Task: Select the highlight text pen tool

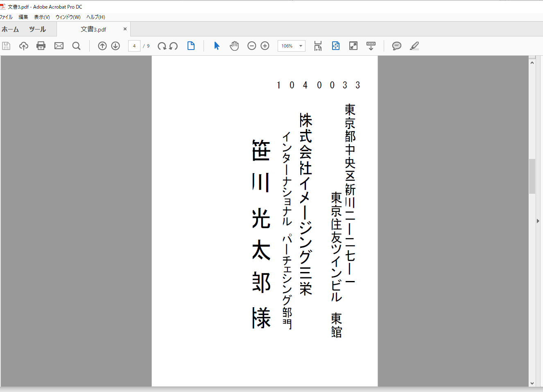Action: [414, 46]
